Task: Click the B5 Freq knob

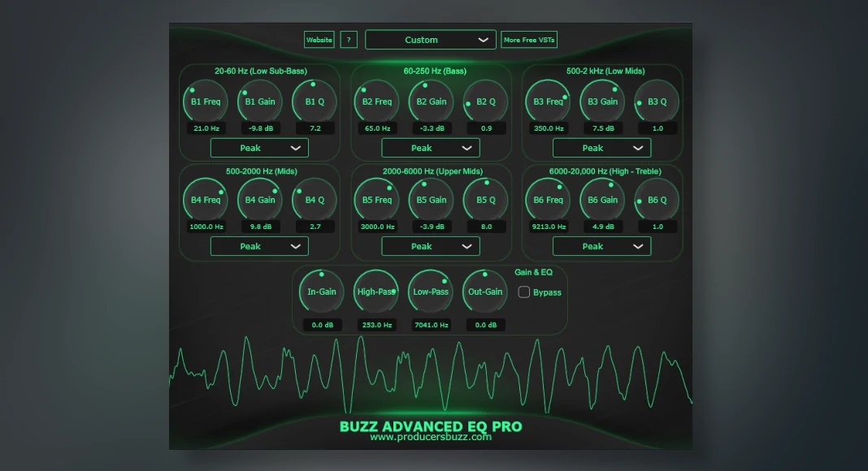Action: point(377,200)
